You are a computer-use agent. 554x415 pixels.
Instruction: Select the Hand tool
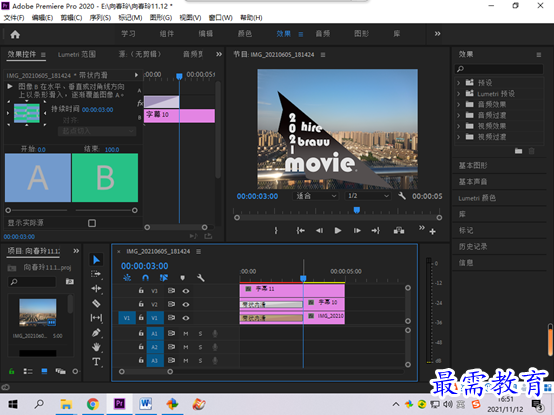click(96, 347)
